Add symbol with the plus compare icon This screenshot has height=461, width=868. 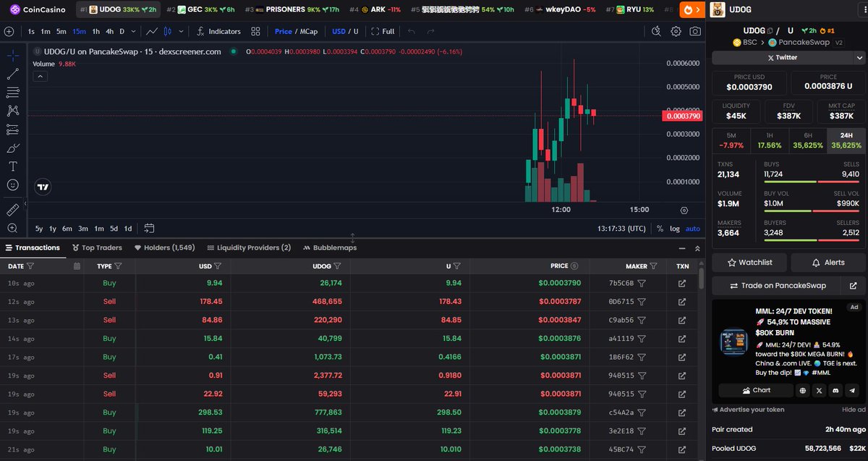click(x=9, y=31)
